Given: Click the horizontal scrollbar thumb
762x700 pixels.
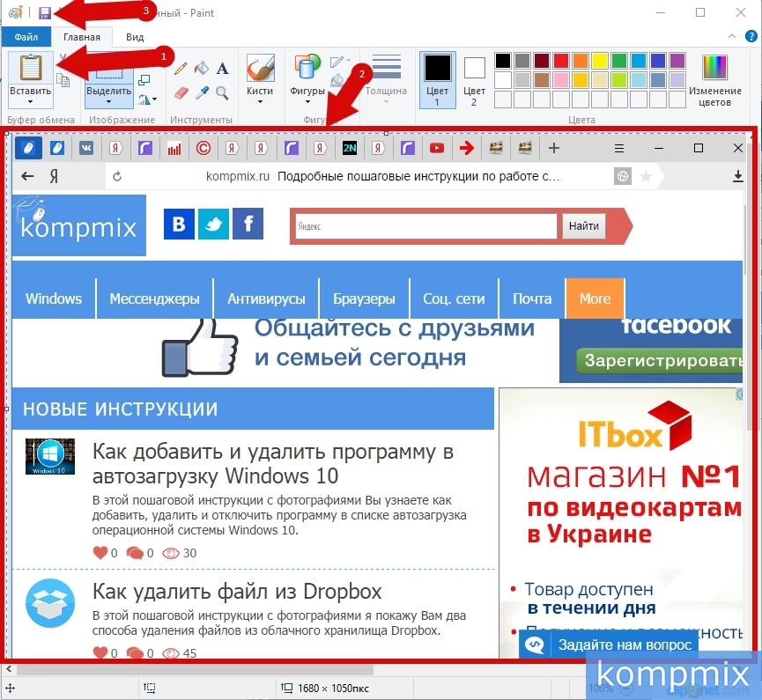Looking at the screenshot, I should (x=195, y=669).
